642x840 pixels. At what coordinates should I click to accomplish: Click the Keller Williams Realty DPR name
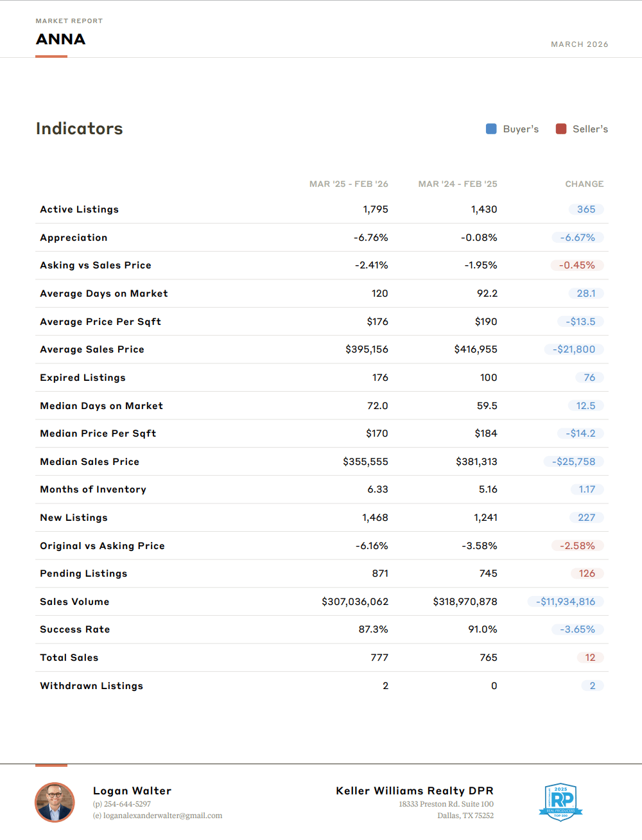click(415, 791)
